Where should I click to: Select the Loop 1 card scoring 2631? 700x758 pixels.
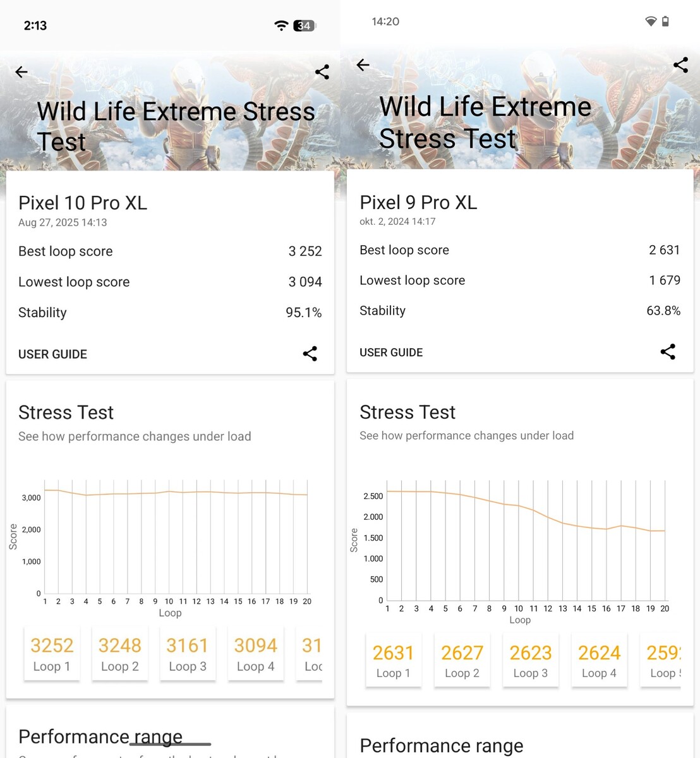pyautogui.click(x=393, y=661)
